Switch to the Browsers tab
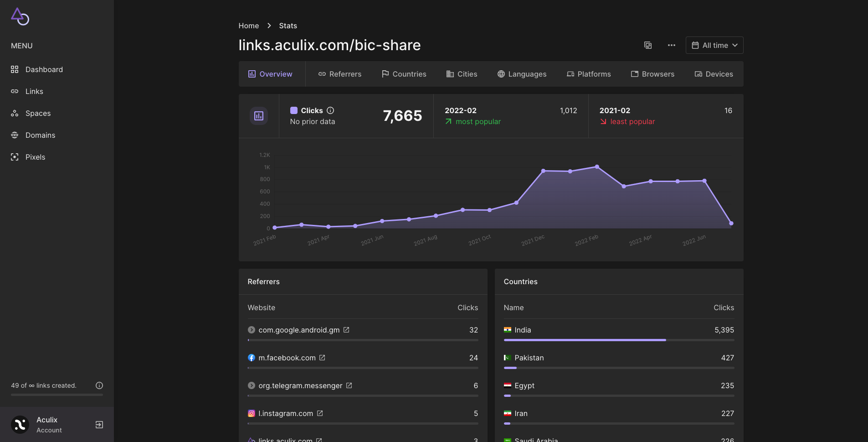Viewport: 868px width, 442px height. [652, 74]
